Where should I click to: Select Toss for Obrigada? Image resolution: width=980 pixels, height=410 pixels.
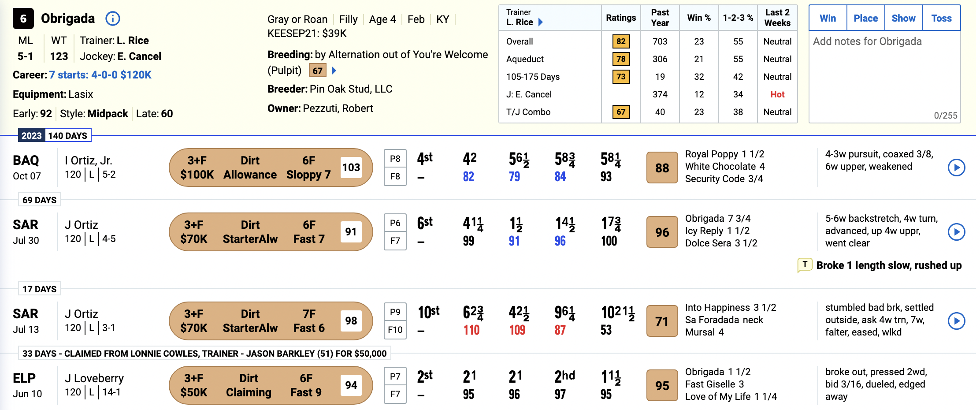click(941, 18)
